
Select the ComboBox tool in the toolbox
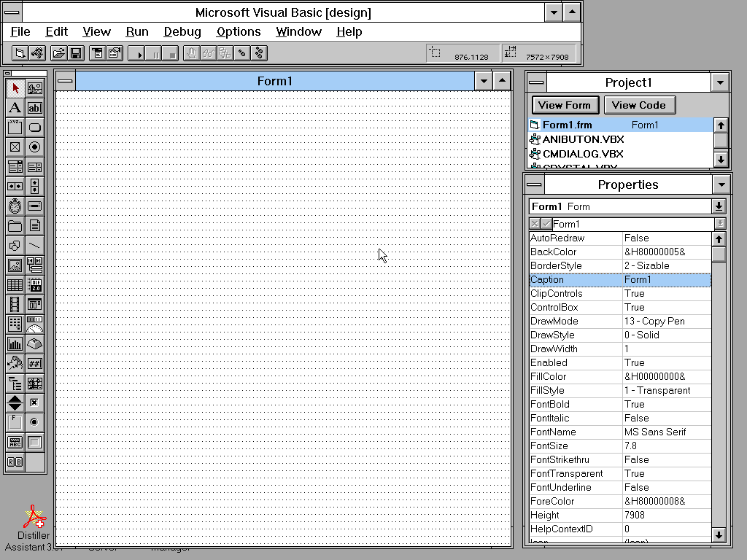(x=15, y=167)
